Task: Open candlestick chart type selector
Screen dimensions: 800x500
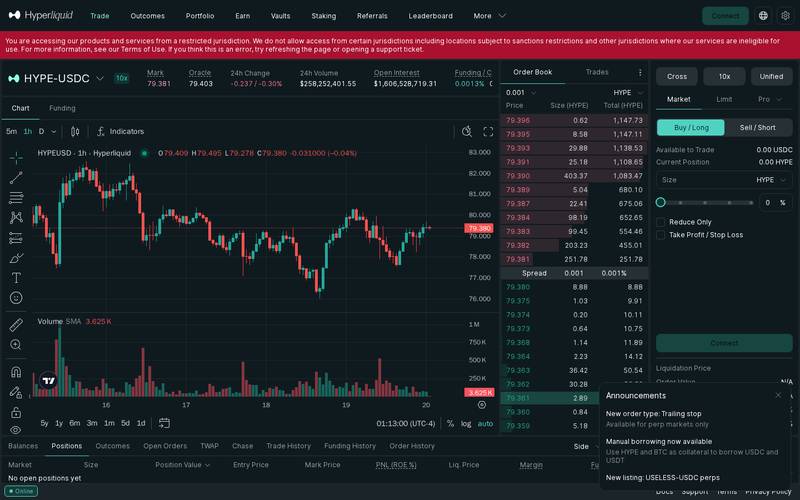Action: (75, 132)
